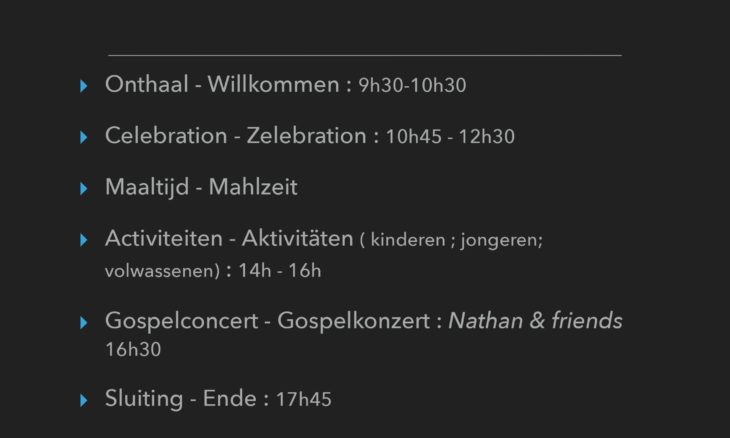Click the italic Nathan & friends text
730x438 pixels.
535,321
